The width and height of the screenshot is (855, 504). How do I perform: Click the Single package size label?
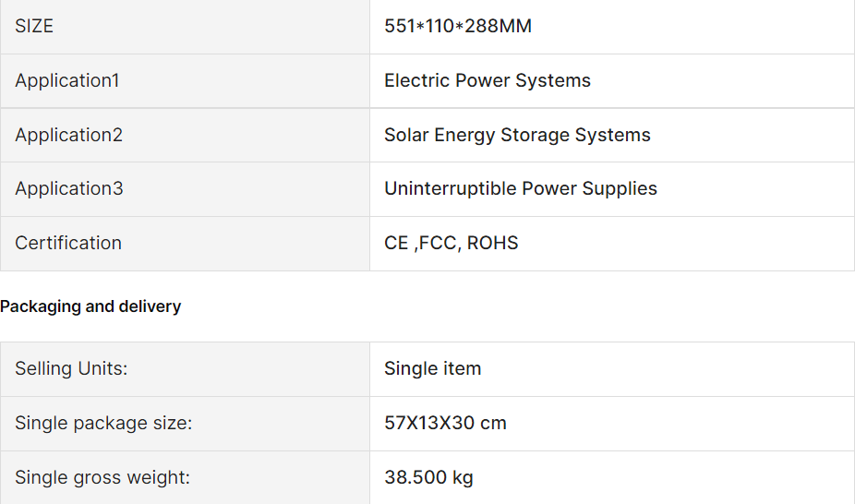103,423
